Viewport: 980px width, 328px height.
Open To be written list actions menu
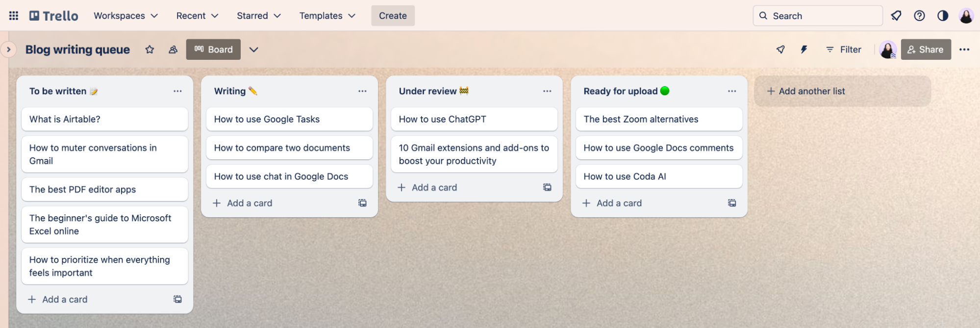(x=177, y=91)
